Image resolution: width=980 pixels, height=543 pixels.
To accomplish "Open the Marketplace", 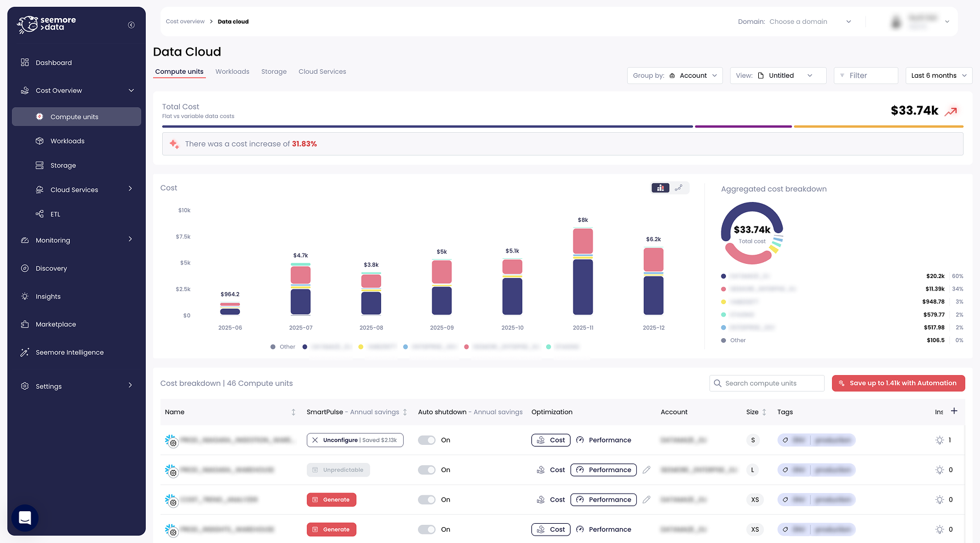I will tap(55, 324).
